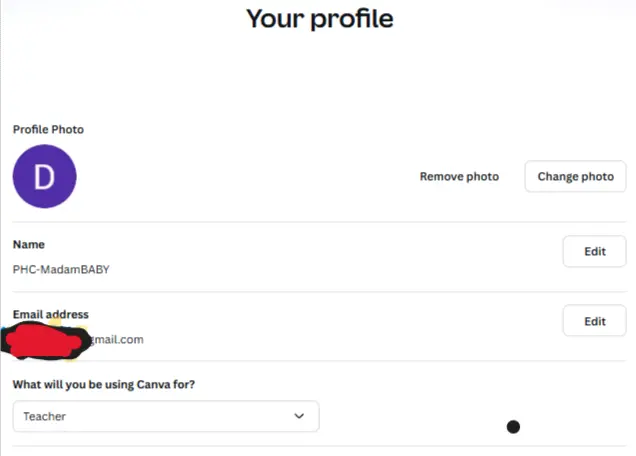
Task: Edit the PHC-MadamBABY name
Action: (x=595, y=251)
